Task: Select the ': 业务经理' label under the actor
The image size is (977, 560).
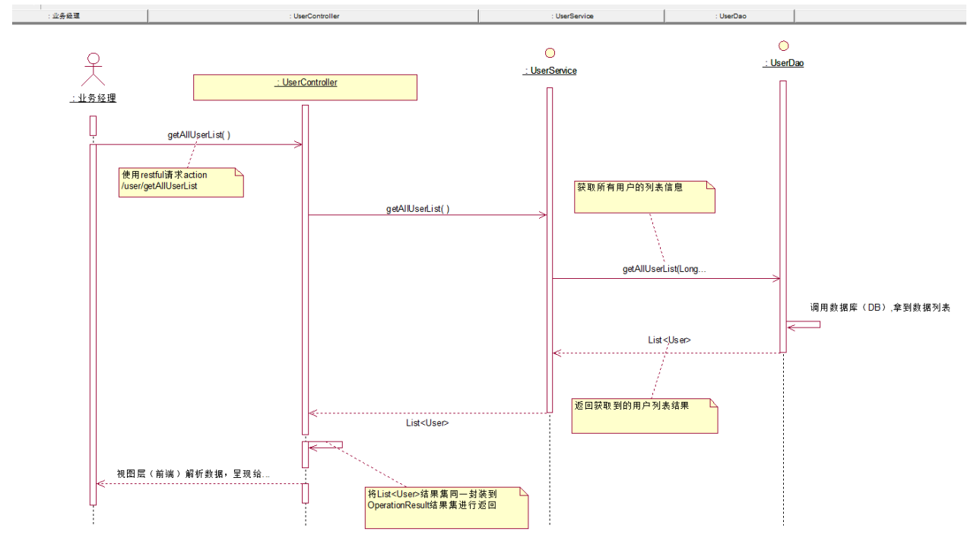Action: [93, 98]
